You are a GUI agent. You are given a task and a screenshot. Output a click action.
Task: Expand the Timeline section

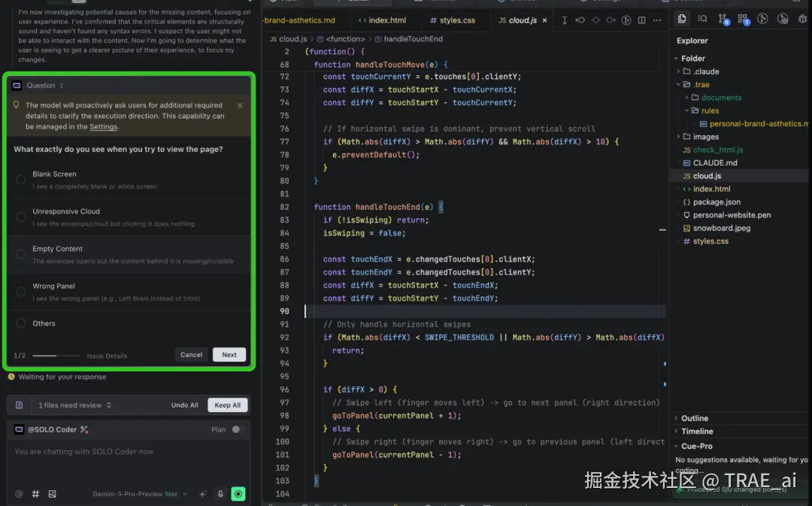tap(676, 431)
